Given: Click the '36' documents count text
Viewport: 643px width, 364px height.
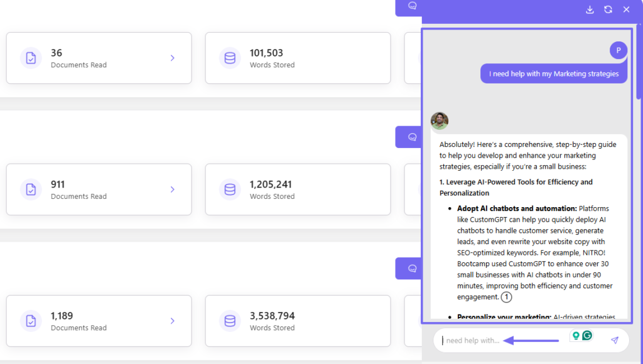Looking at the screenshot, I should [x=56, y=53].
